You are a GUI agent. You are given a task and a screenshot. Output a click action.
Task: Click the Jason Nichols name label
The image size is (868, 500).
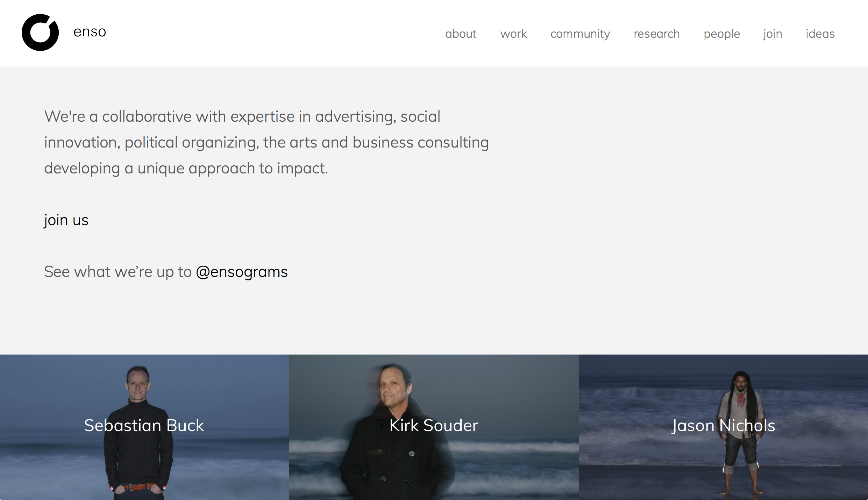(723, 426)
